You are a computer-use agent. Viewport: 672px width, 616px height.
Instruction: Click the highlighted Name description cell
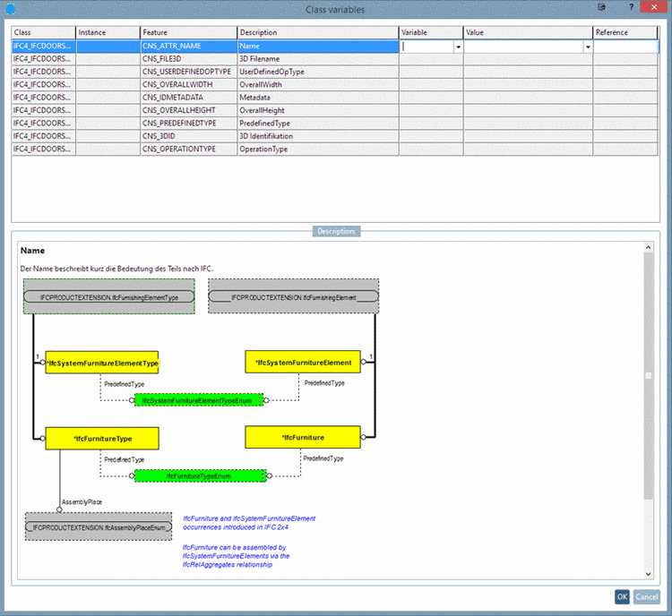click(318, 47)
